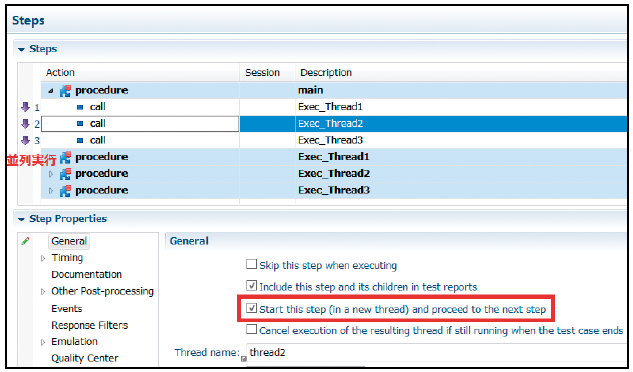Toggle Start this step in a new thread

click(252, 309)
